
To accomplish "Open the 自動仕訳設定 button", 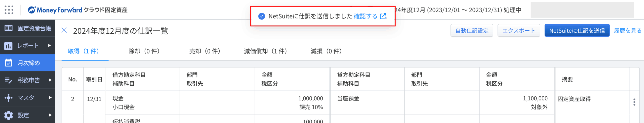I will click(x=472, y=31).
